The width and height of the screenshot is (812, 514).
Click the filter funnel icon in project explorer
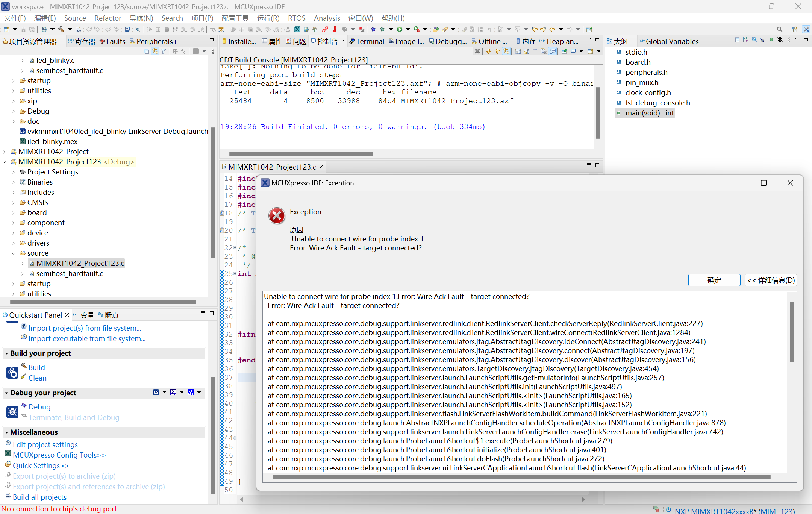(164, 51)
